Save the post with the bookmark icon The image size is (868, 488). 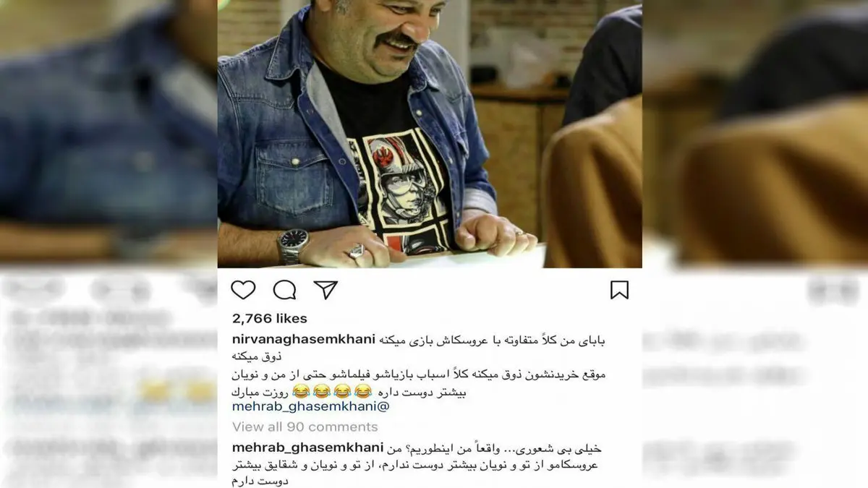(x=619, y=290)
